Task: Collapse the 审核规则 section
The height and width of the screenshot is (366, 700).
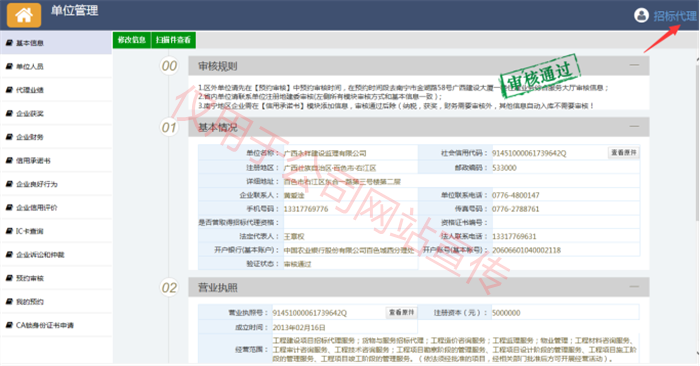Action: (634, 65)
